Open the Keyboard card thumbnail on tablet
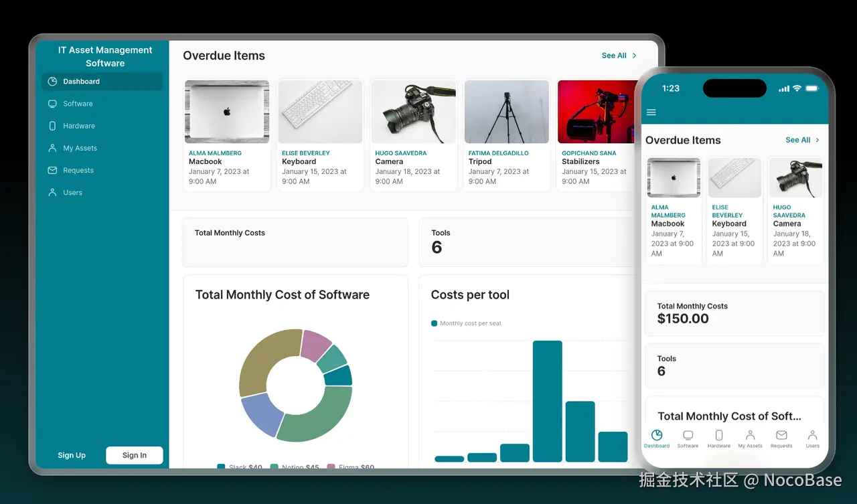 pyautogui.click(x=320, y=112)
